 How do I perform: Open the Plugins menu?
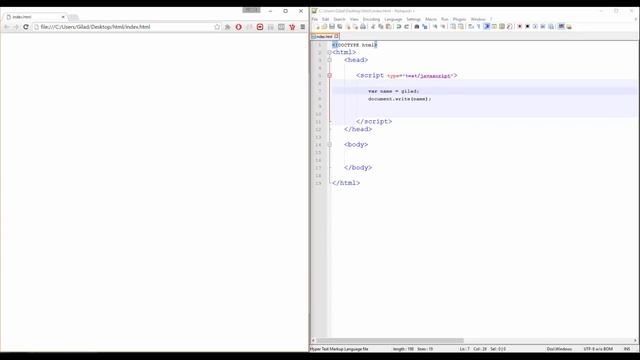coord(459,19)
